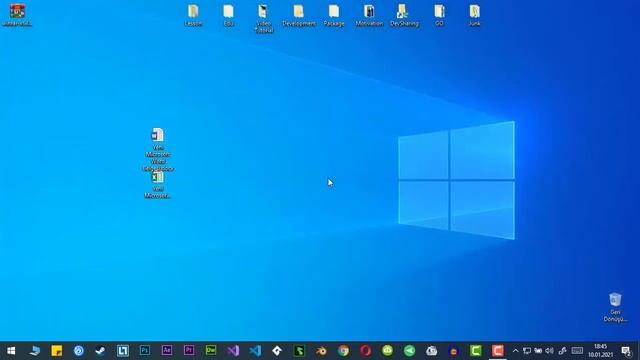Open the lime green circle app in taskbar

[387, 351]
